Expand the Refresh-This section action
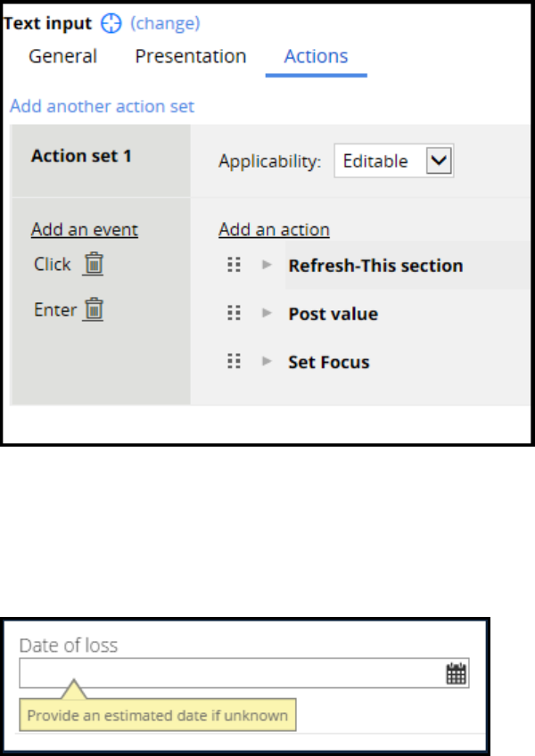The width and height of the screenshot is (535, 756). coord(267,266)
